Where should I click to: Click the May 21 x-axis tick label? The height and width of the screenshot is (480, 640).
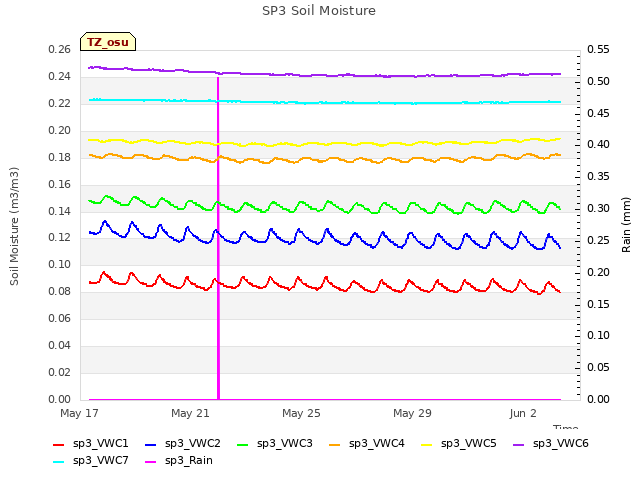tap(190, 413)
